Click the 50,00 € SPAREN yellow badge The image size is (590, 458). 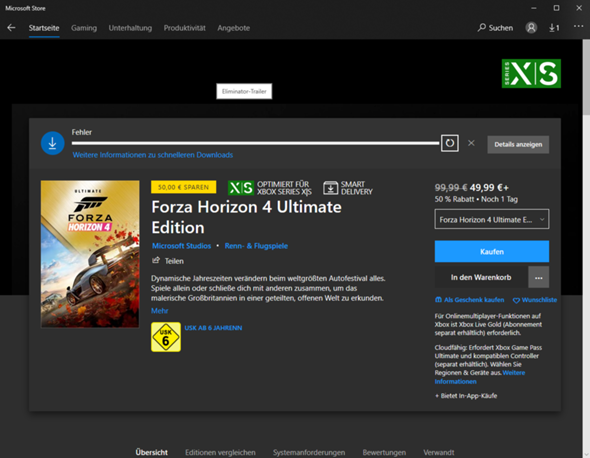[184, 187]
